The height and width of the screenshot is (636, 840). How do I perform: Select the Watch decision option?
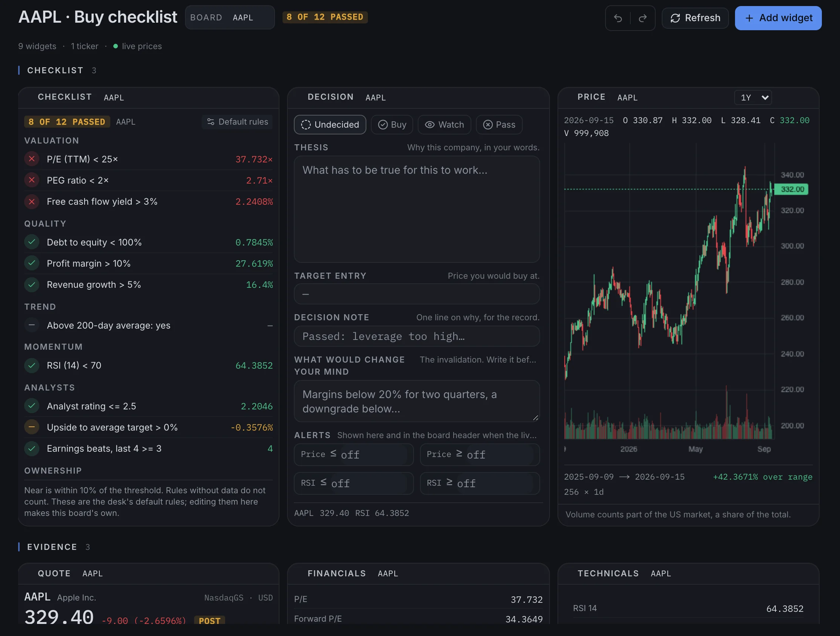[444, 125]
